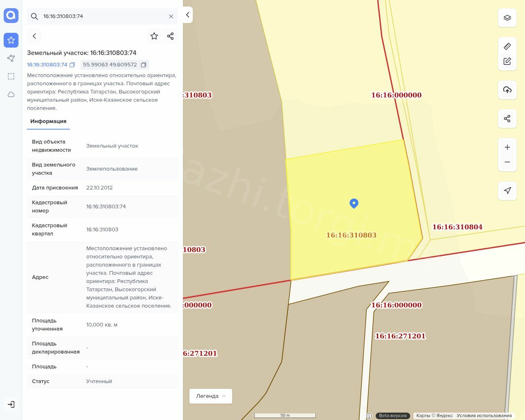Collapse the side information panel
This screenshot has width=525, height=420.
click(x=187, y=15)
